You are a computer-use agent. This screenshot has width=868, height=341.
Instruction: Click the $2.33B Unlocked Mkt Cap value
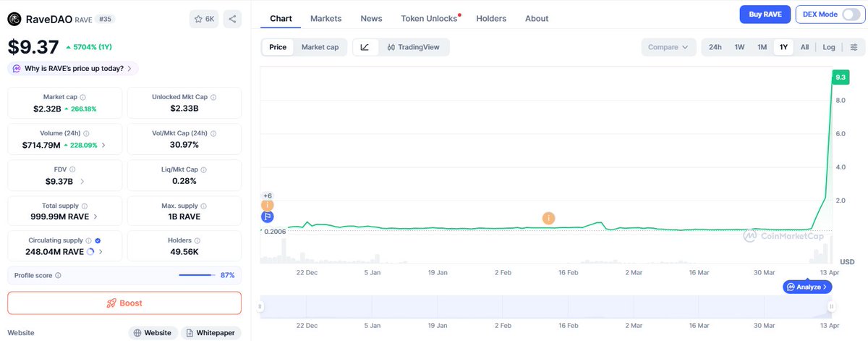click(x=184, y=109)
